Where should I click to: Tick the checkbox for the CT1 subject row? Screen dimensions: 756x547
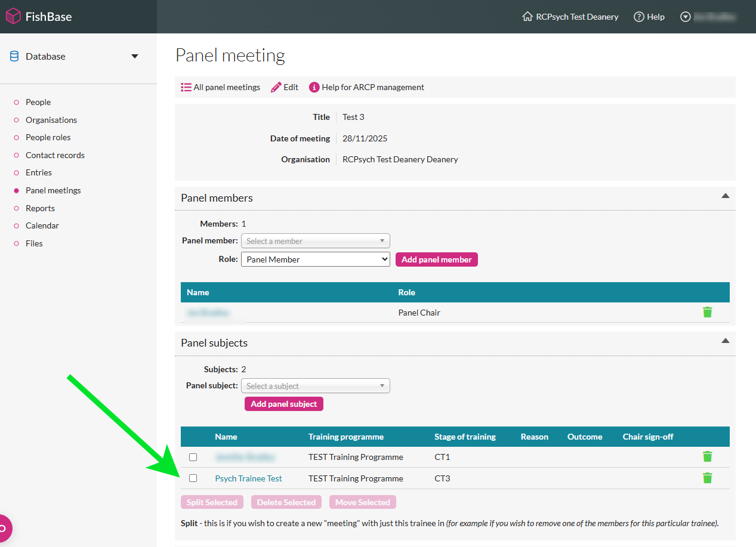pos(193,458)
